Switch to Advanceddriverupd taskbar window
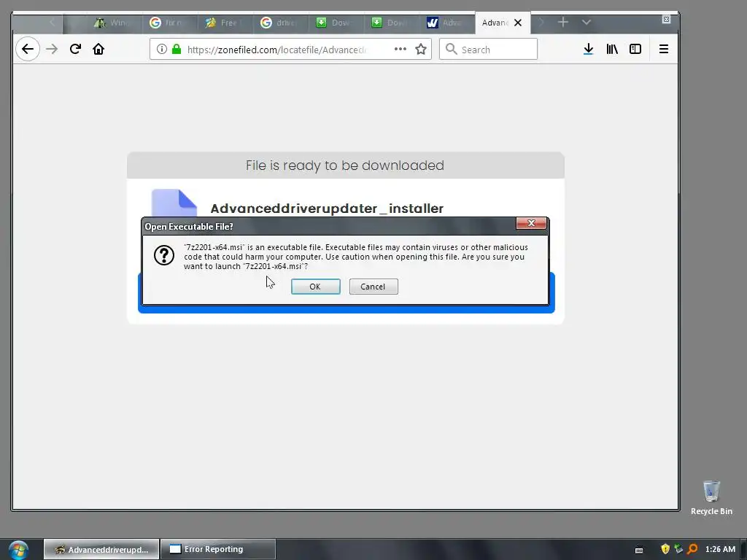 (101, 550)
